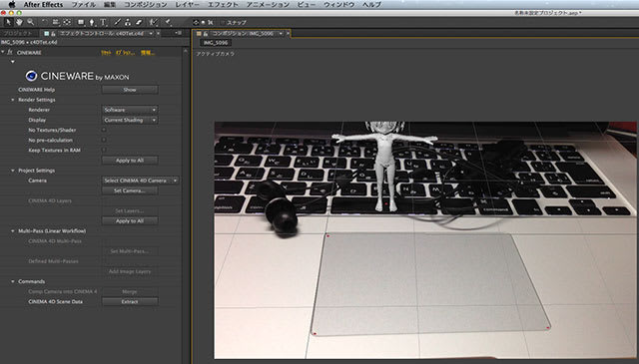Select the Brush tool
This screenshot has height=364, width=639.
click(117, 22)
